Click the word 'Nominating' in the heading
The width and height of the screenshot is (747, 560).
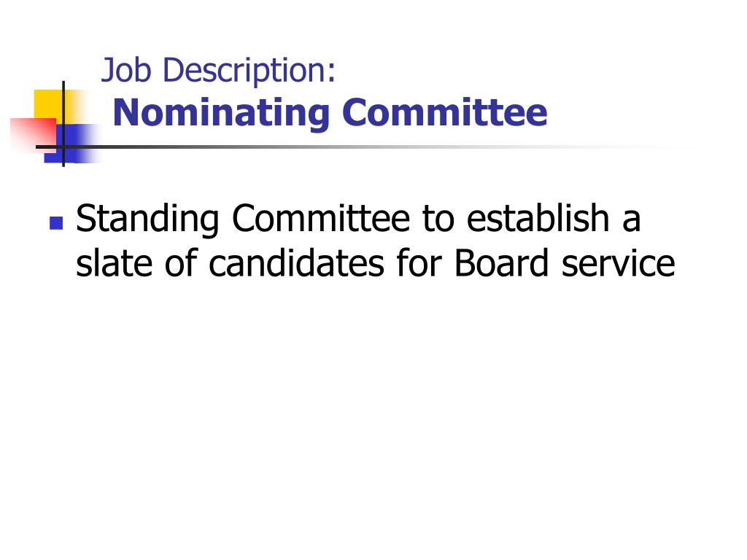pos(221,114)
